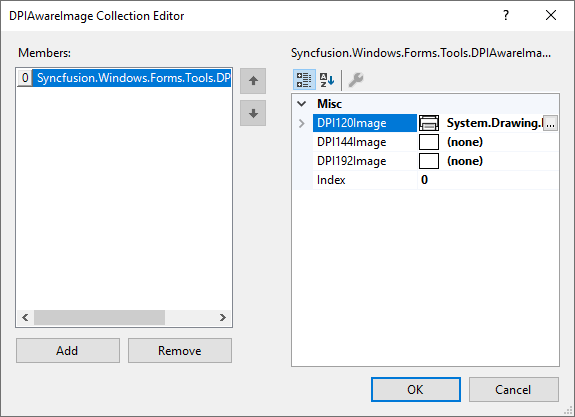Click the members list horizontal scrollbar thumb
Screen dimensions: 575x417
tap(99, 318)
